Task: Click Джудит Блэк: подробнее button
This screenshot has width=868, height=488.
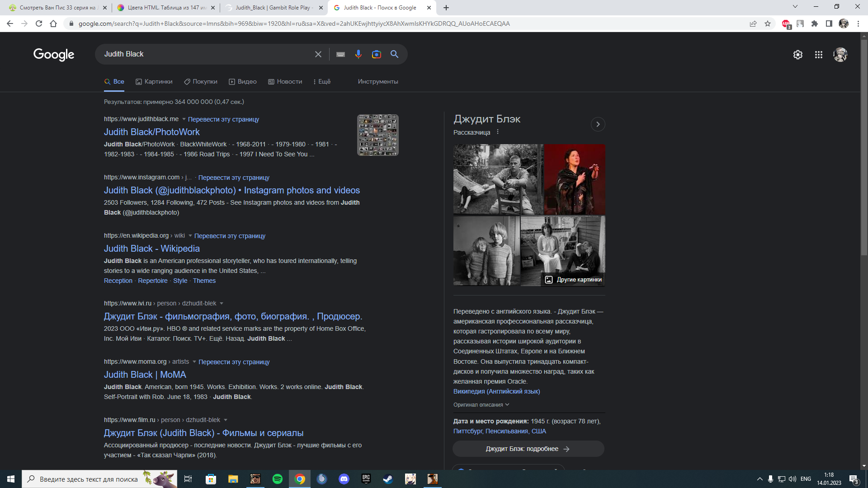Action: 528,449
